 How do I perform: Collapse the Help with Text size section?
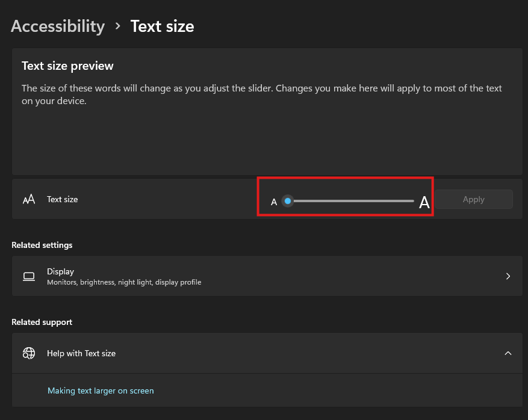coord(508,353)
